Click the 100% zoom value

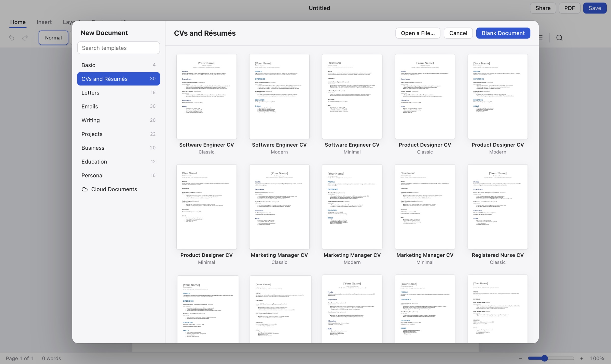(x=597, y=358)
